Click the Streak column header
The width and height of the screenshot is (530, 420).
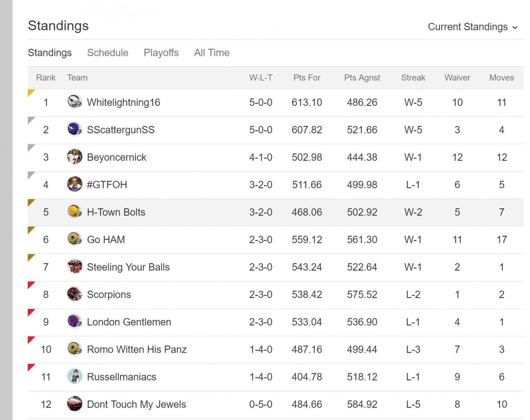[413, 78]
